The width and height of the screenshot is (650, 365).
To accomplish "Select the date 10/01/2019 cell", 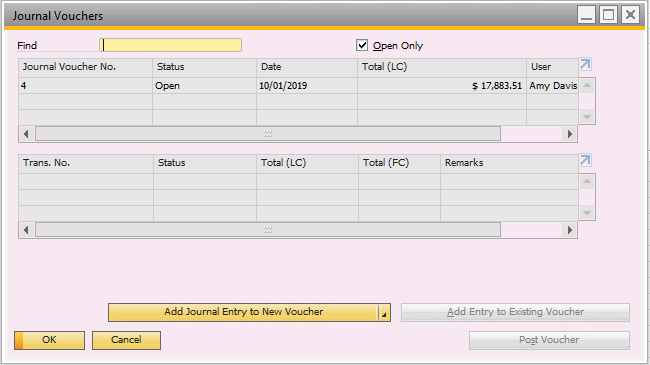I will [307, 85].
